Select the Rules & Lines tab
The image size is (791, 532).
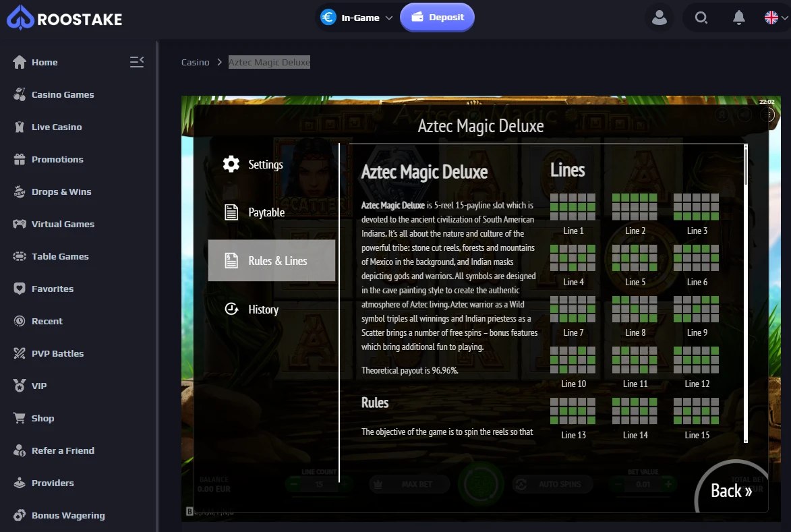(271, 260)
